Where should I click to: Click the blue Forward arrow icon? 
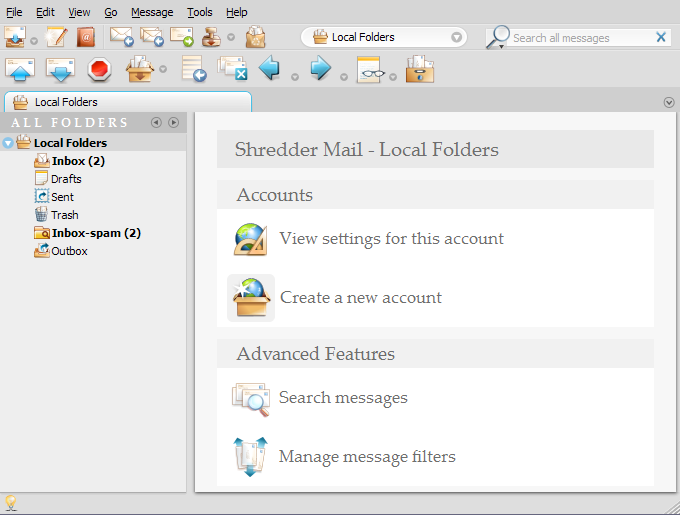tap(321, 68)
